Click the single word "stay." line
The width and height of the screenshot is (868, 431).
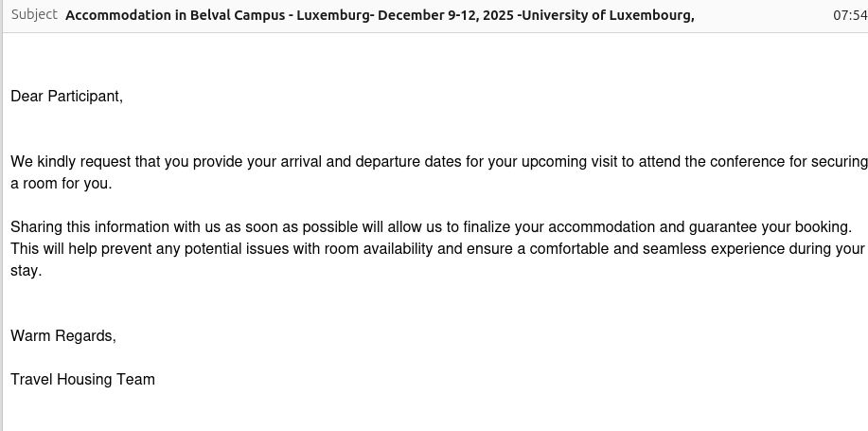point(27,270)
